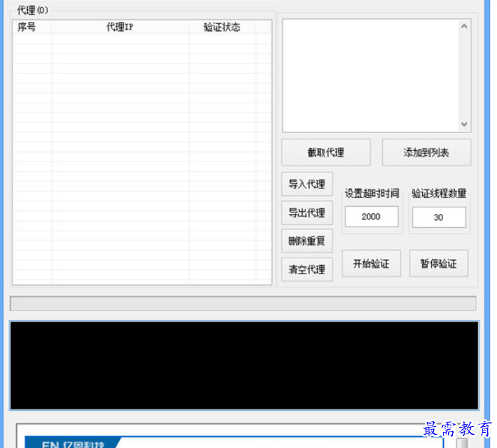The width and height of the screenshot is (497, 448).
Task: Click the 导出代理 (export proxies) button
Action: [x=307, y=212]
